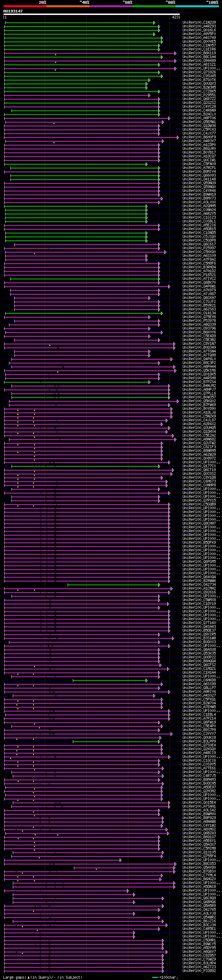Click the cyan ~100% identity legend bar

[197, 6]
